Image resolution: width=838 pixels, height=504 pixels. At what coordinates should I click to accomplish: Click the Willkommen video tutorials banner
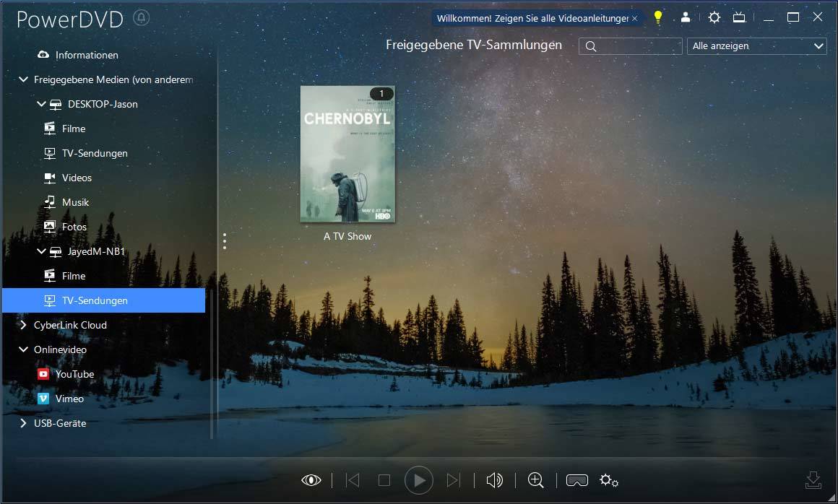[532, 18]
